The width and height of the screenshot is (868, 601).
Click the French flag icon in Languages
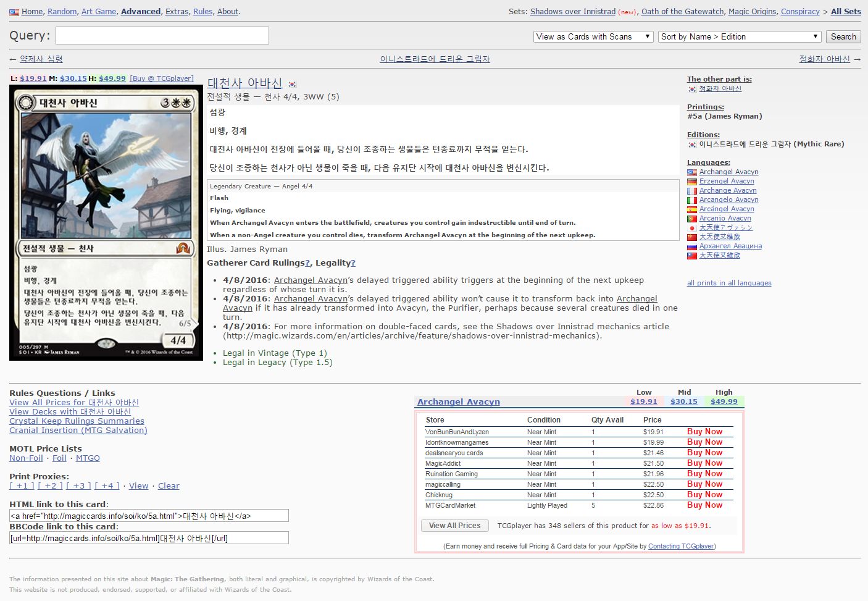pyautogui.click(x=691, y=191)
